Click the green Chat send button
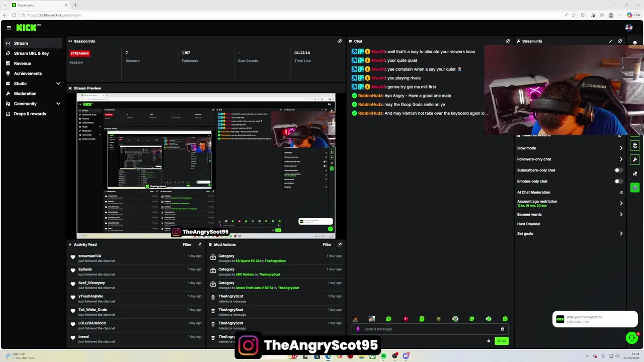644x362 pixels. 502,341
